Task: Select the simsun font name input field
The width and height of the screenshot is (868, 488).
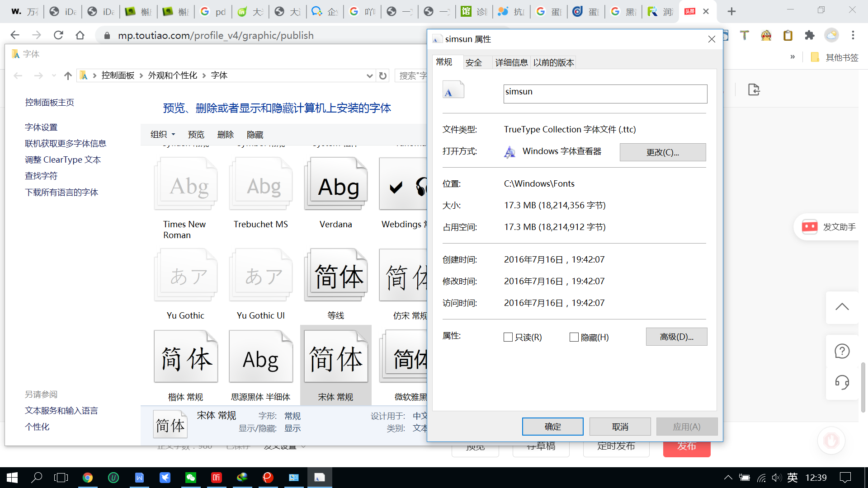Action: click(605, 94)
